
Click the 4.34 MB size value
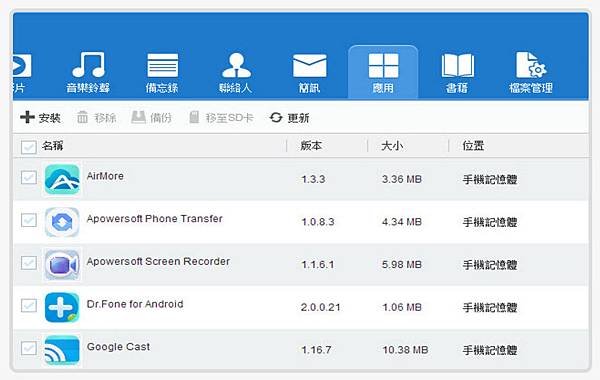[x=402, y=222]
